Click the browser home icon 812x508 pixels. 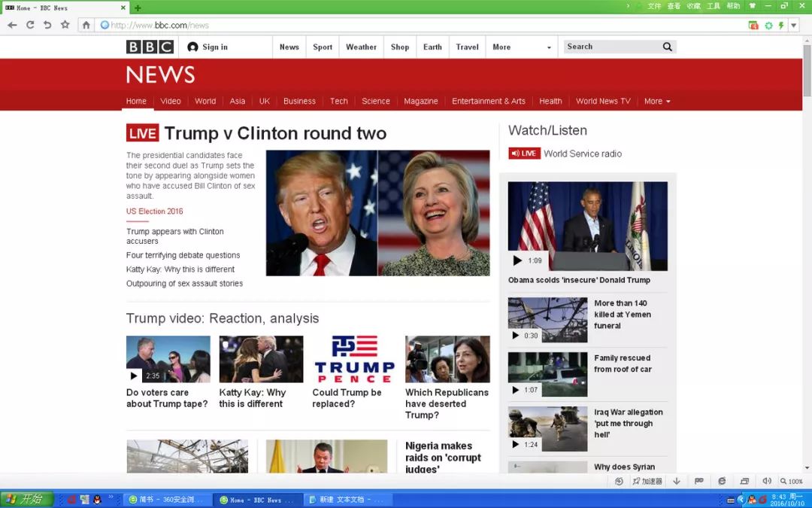pyautogui.click(x=86, y=25)
